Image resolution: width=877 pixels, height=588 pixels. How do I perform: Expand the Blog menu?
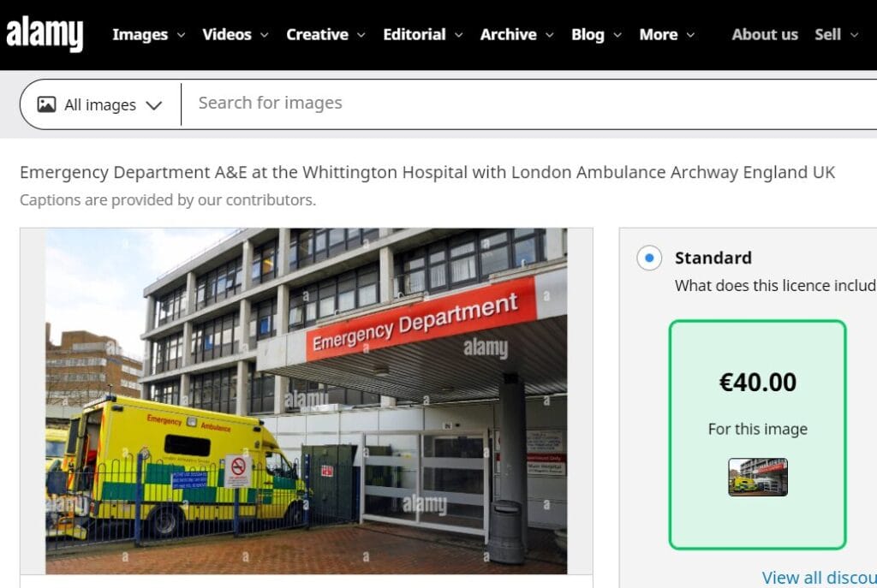(x=596, y=34)
